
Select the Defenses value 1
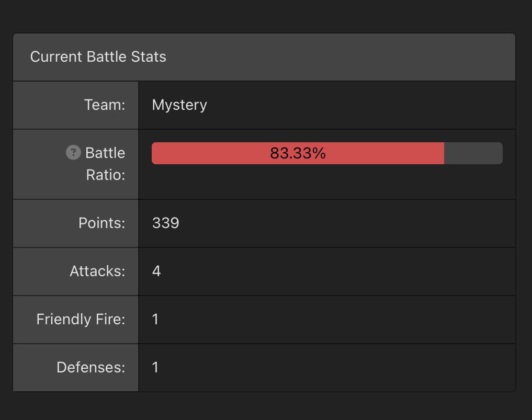(155, 367)
